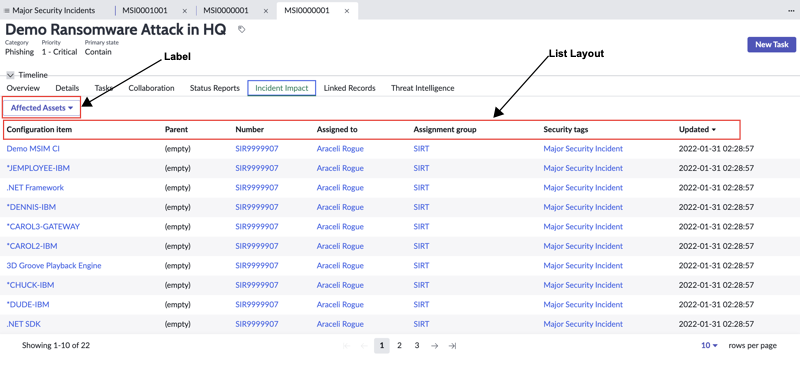
Task: Sort by the Number column header
Action: pyautogui.click(x=249, y=130)
